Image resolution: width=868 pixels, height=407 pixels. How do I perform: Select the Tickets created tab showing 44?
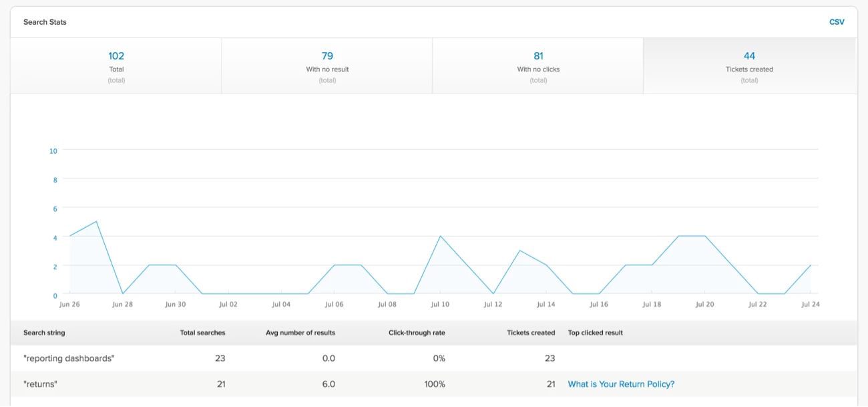(x=749, y=65)
